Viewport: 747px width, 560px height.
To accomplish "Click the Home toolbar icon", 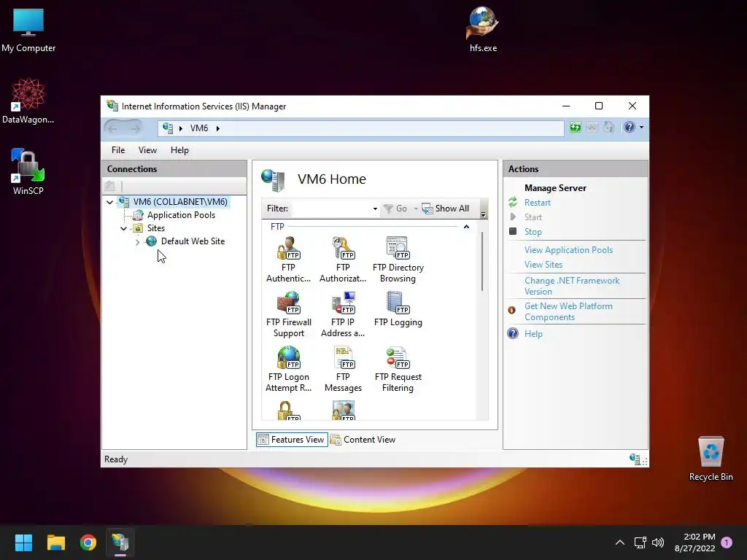I will pyautogui.click(x=608, y=127).
